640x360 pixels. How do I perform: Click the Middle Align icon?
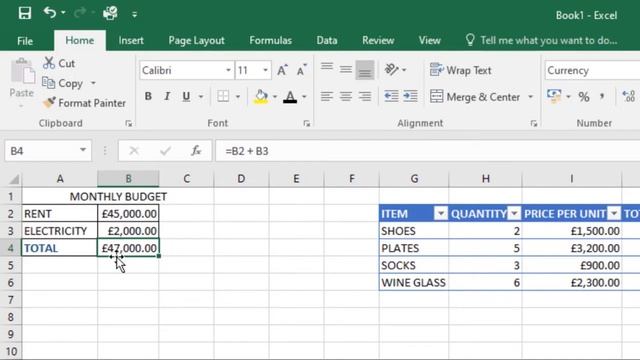(x=346, y=70)
